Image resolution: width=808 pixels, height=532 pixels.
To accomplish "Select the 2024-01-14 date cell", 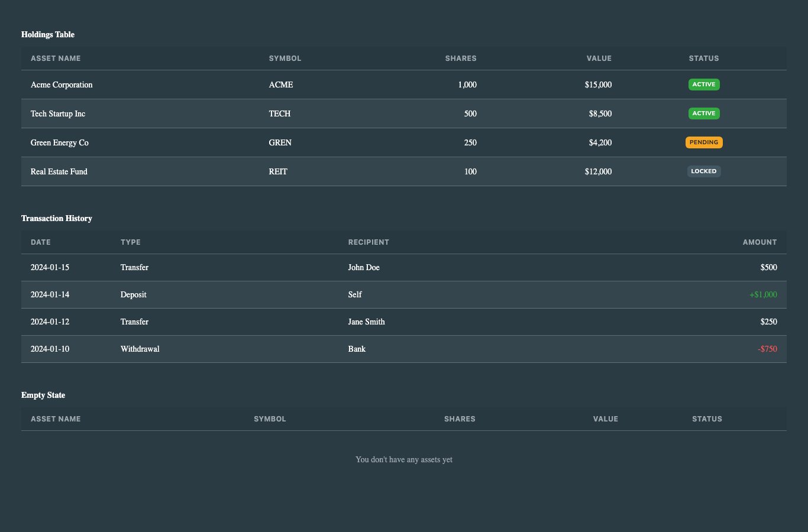I will [x=50, y=294].
